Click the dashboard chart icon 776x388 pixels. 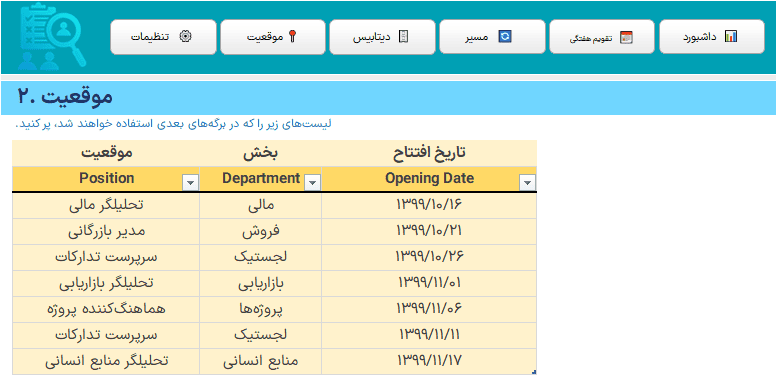click(x=730, y=37)
